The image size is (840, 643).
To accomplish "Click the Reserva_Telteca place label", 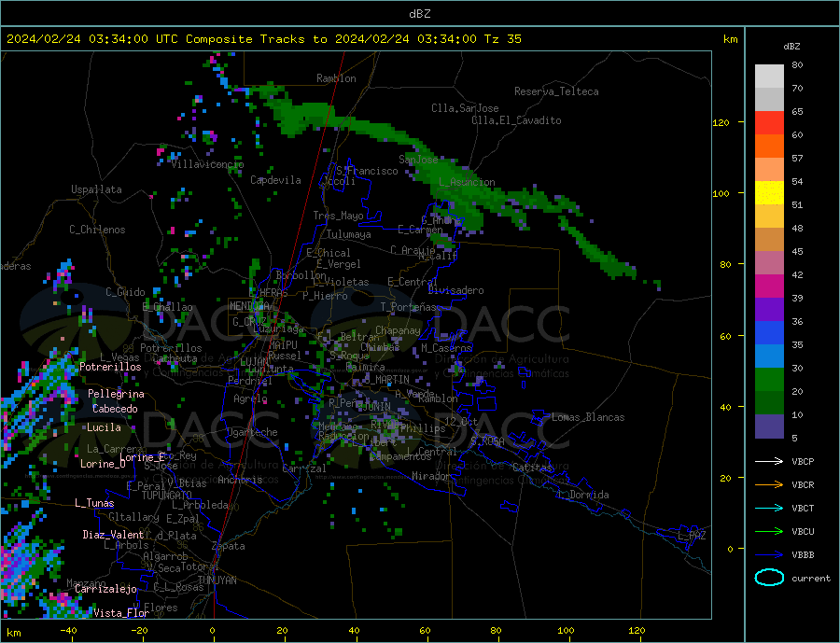I will coord(556,91).
